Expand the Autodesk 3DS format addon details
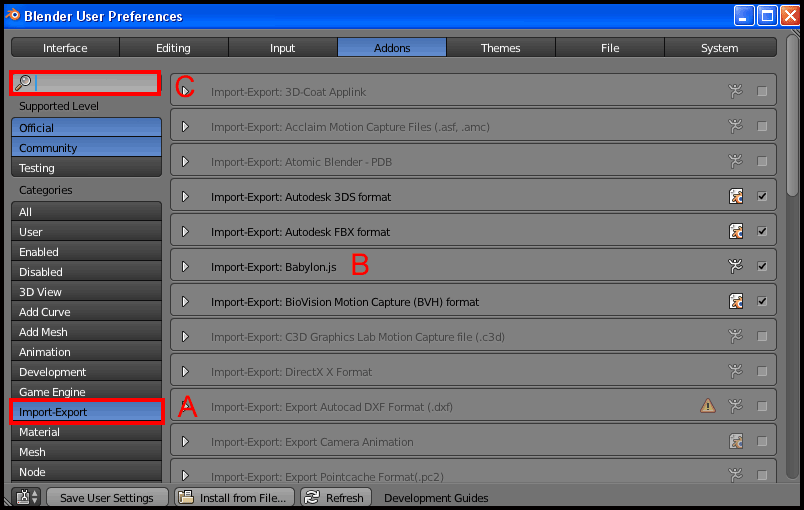The width and height of the screenshot is (804, 510). pos(186,196)
